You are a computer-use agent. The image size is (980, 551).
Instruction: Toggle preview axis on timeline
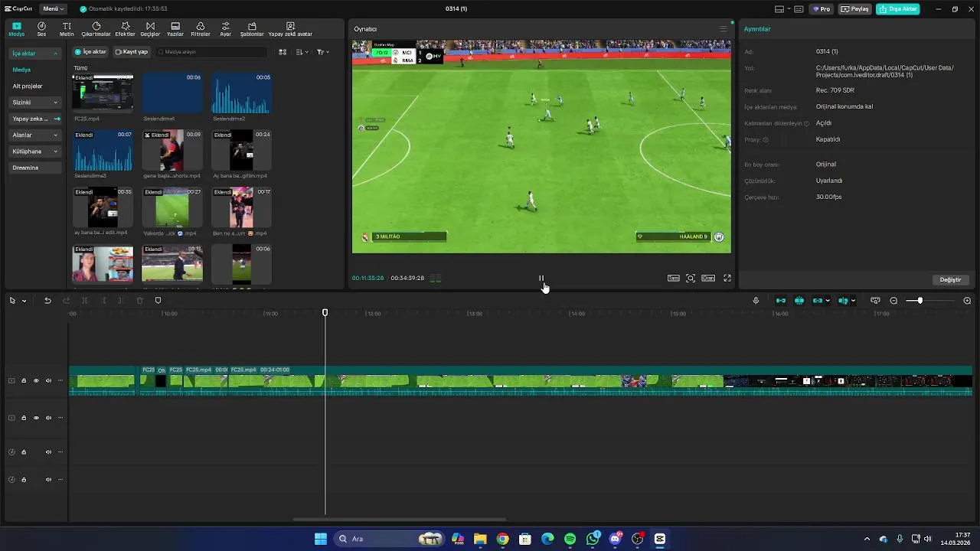tap(843, 301)
